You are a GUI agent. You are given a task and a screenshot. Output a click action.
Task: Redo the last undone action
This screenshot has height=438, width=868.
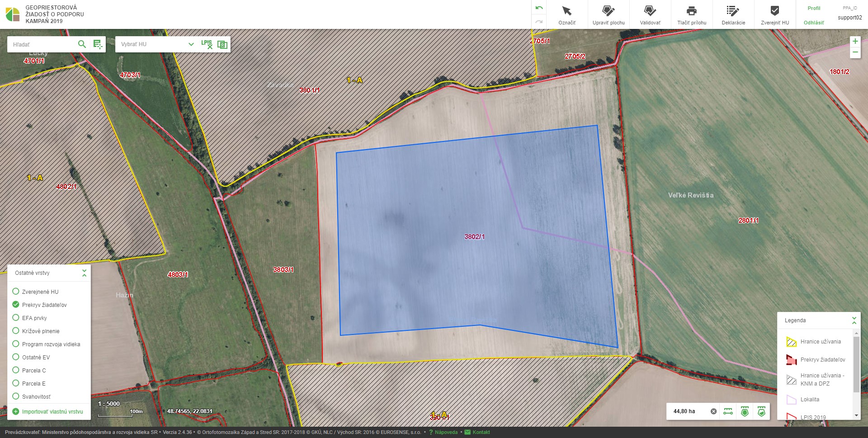(539, 21)
